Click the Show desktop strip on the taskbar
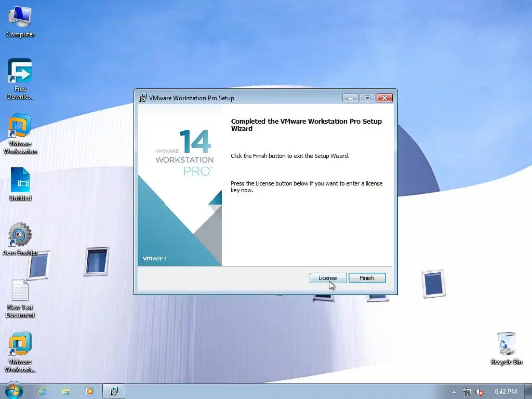 pos(528,392)
